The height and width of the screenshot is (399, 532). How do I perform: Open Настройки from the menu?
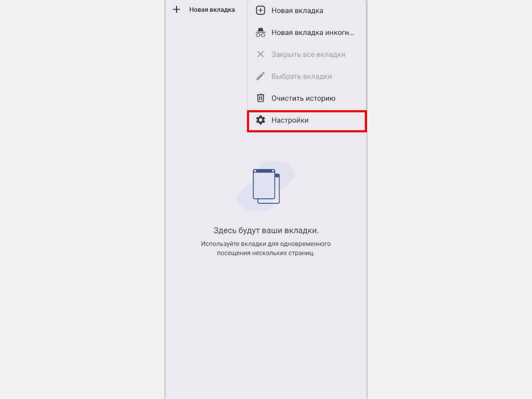point(307,121)
